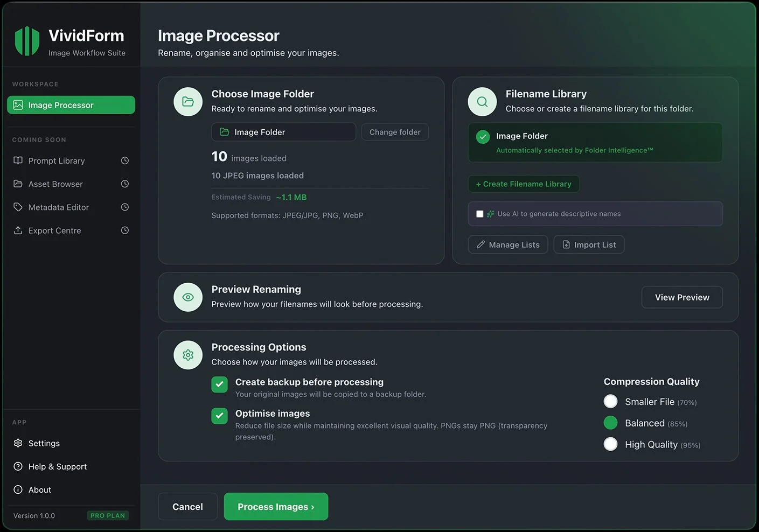The width and height of the screenshot is (759, 532).
Task: Click the Export Centre upload icon
Action: tap(18, 230)
